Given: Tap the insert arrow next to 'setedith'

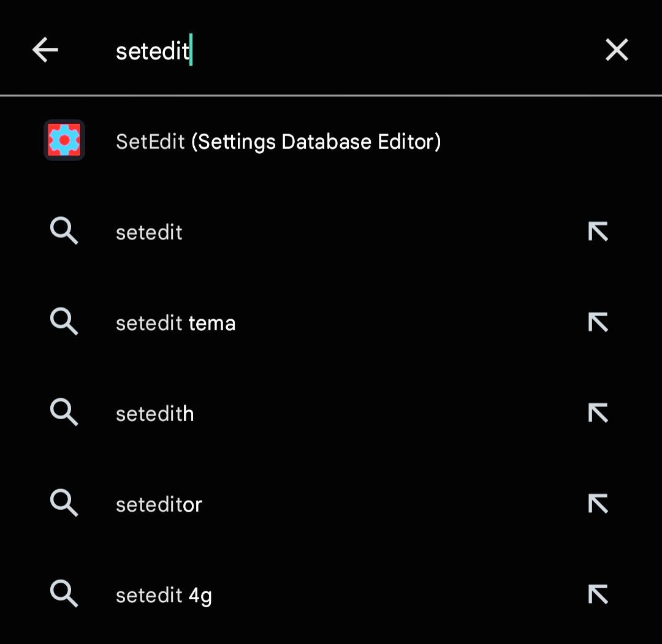Looking at the screenshot, I should click(598, 413).
